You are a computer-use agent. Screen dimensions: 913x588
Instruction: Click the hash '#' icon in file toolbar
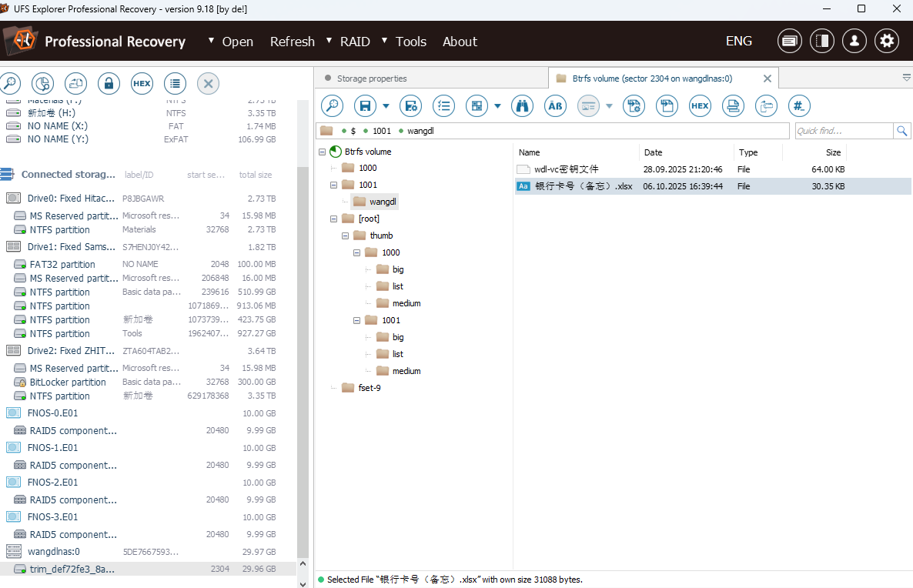tap(799, 106)
